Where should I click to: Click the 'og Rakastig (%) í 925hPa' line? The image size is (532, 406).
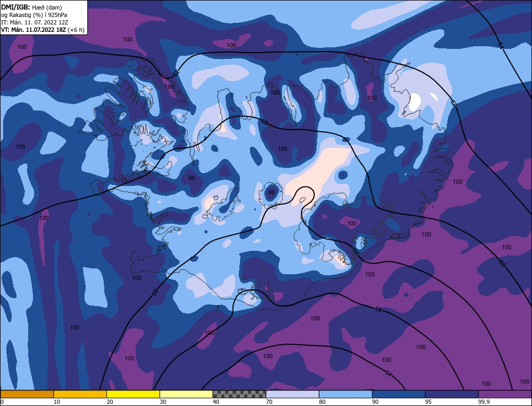coord(34,15)
